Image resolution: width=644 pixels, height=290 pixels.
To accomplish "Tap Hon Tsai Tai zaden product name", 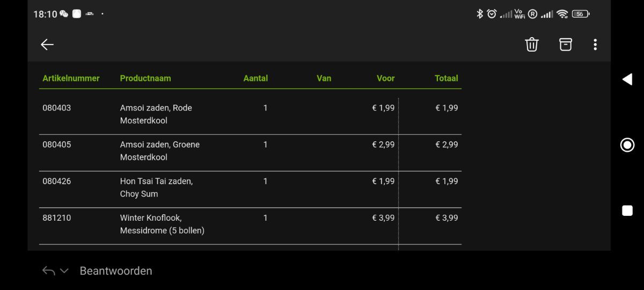I will coord(156,187).
